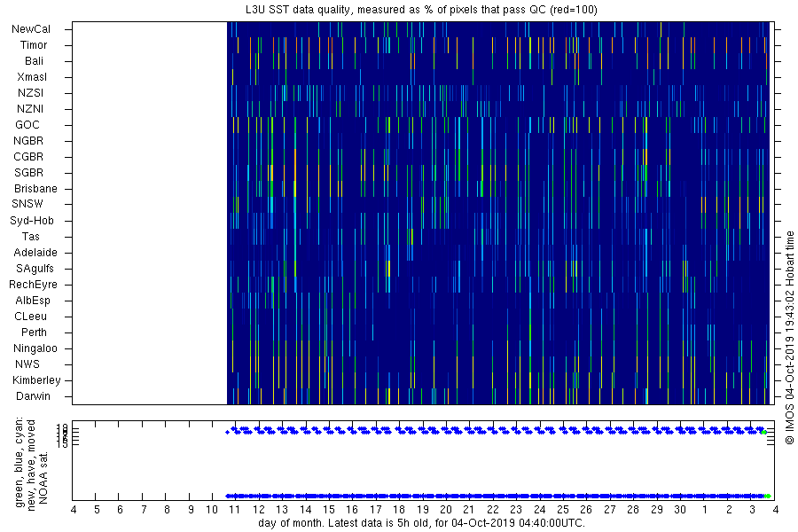The image size is (798, 532).
Task: Click the Brisbane row label
Action: 35,189
